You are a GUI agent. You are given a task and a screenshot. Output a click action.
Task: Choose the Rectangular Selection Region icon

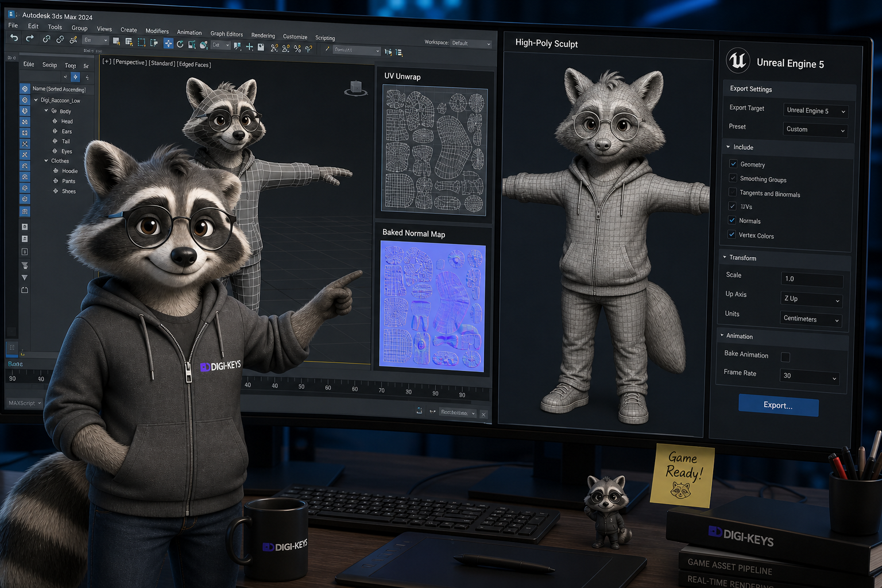[141, 42]
